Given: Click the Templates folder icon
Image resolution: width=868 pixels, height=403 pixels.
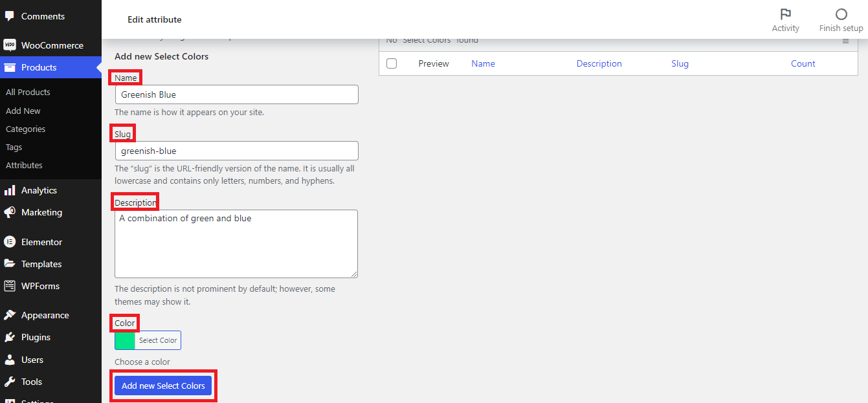Looking at the screenshot, I should pos(10,264).
